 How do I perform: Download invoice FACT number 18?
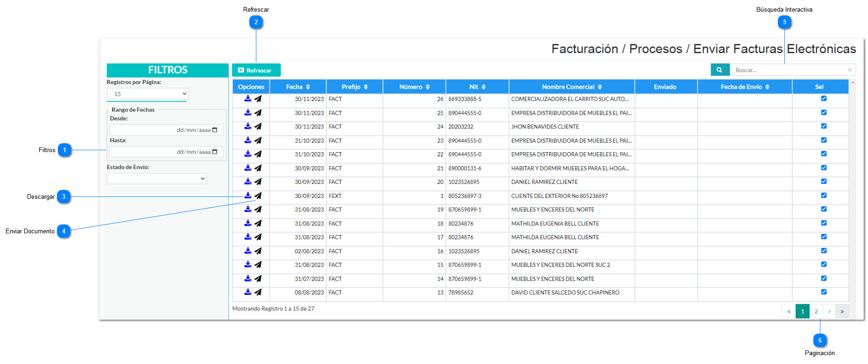tap(248, 224)
